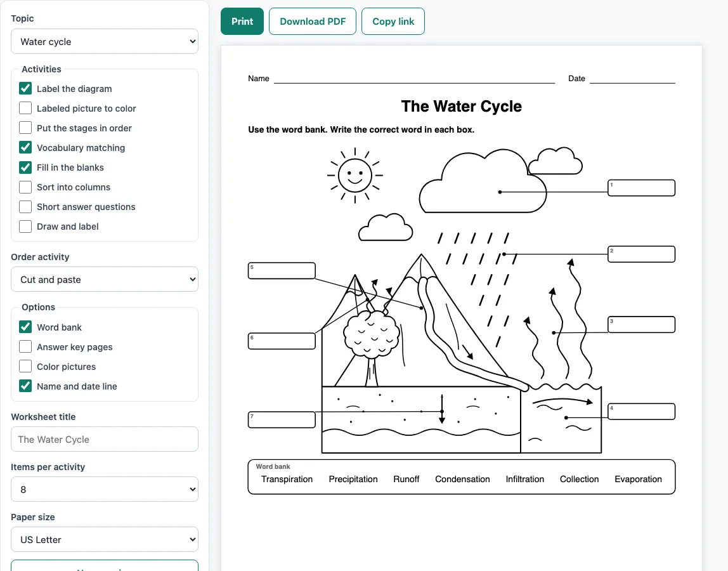Click the smiling sun in the diagram

point(355,176)
